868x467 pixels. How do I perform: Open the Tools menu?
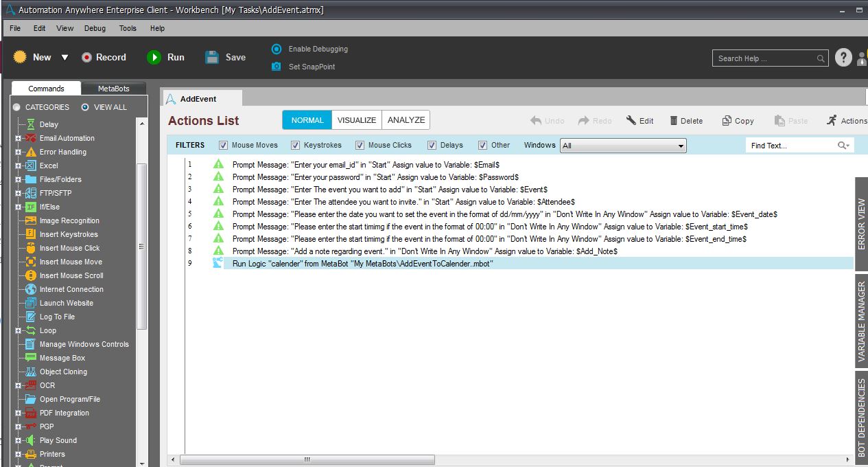coord(128,28)
